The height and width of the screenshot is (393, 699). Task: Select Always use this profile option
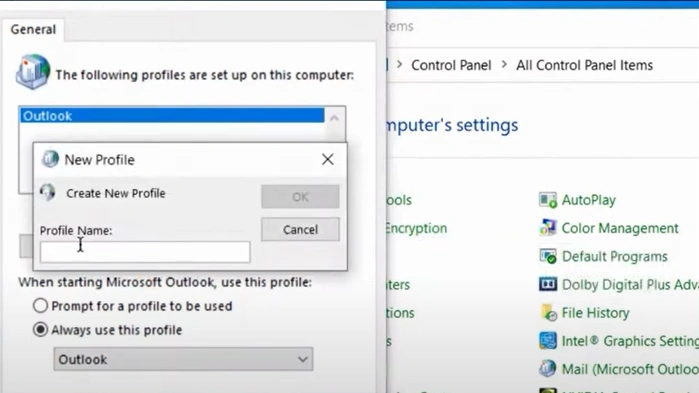(40, 330)
